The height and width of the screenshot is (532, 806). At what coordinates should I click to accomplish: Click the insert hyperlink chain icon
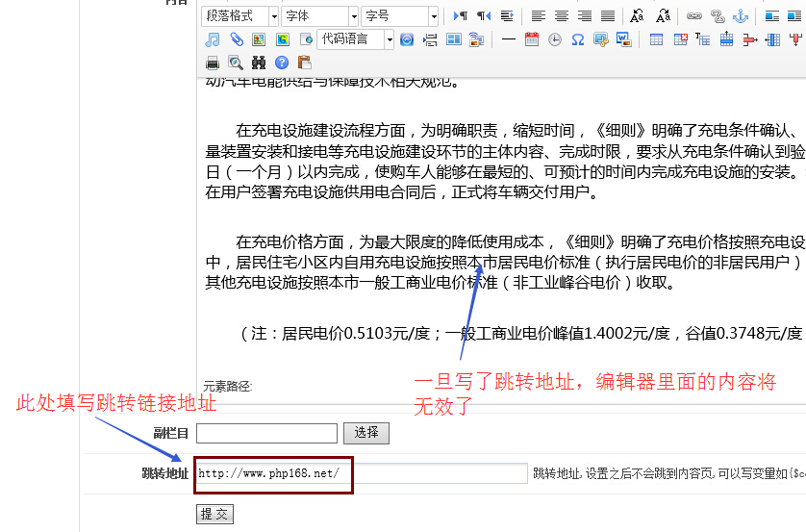[693, 16]
